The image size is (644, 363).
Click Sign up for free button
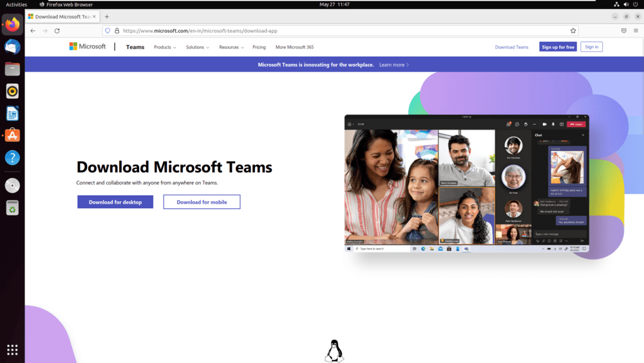558,47
